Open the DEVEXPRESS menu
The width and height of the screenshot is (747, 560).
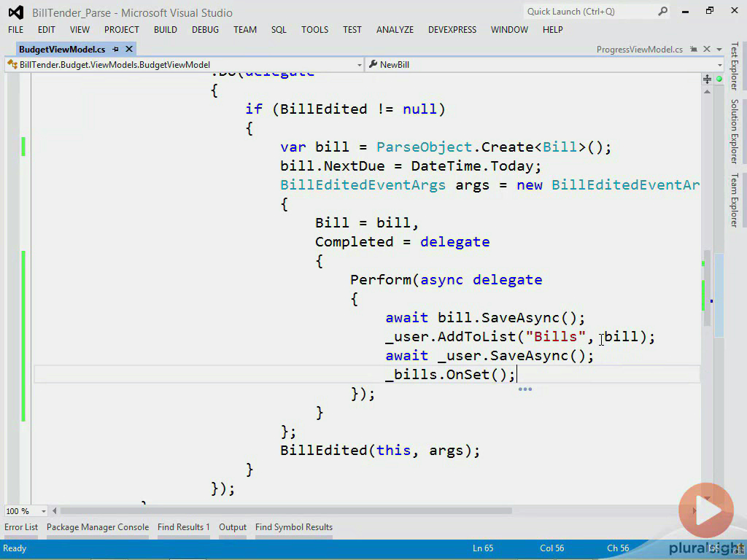tap(452, 29)
